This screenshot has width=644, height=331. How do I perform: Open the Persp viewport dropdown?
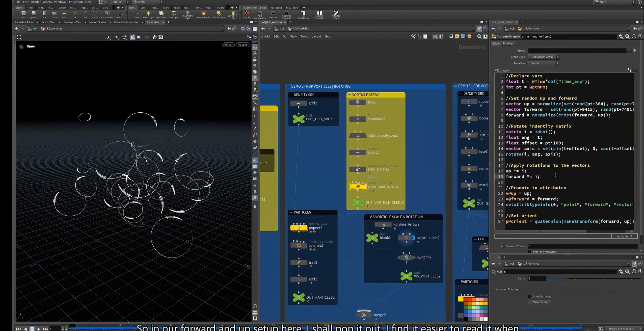coord(228,44)
